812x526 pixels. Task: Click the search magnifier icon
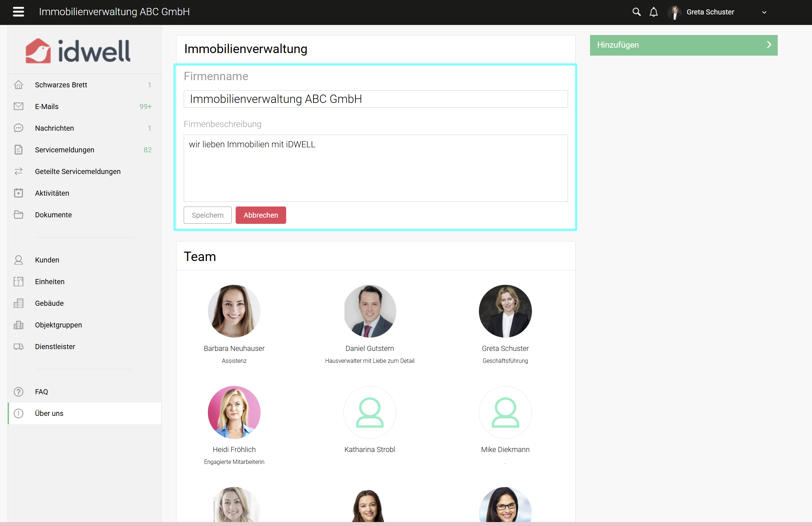coord(636,12)
